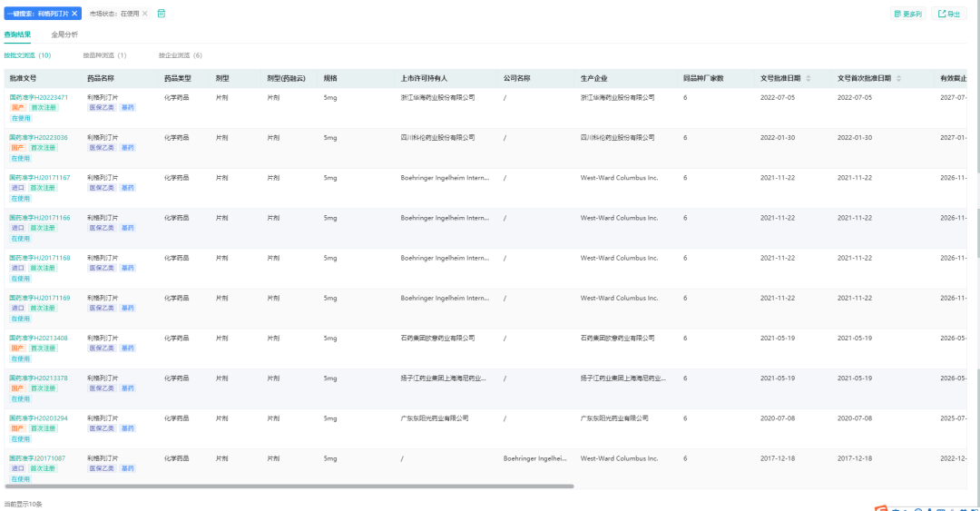Open approval number 国药准字H20213378
Viewport: 980px width, 511px height.
39,378
